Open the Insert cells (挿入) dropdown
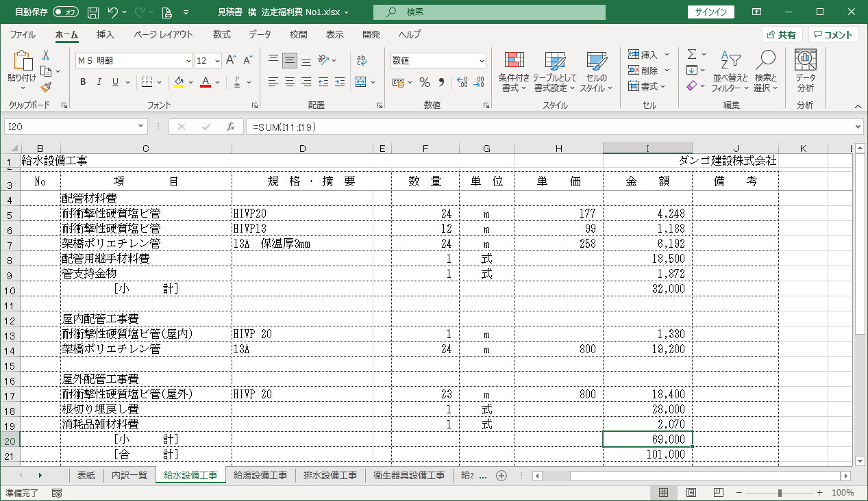868x501 pixels. tap(649, 55)
